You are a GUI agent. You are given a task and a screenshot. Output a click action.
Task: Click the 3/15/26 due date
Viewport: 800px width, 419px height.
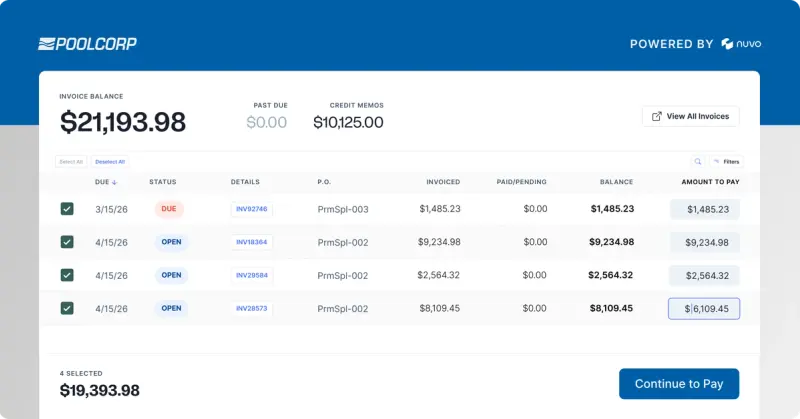[111, 209]
